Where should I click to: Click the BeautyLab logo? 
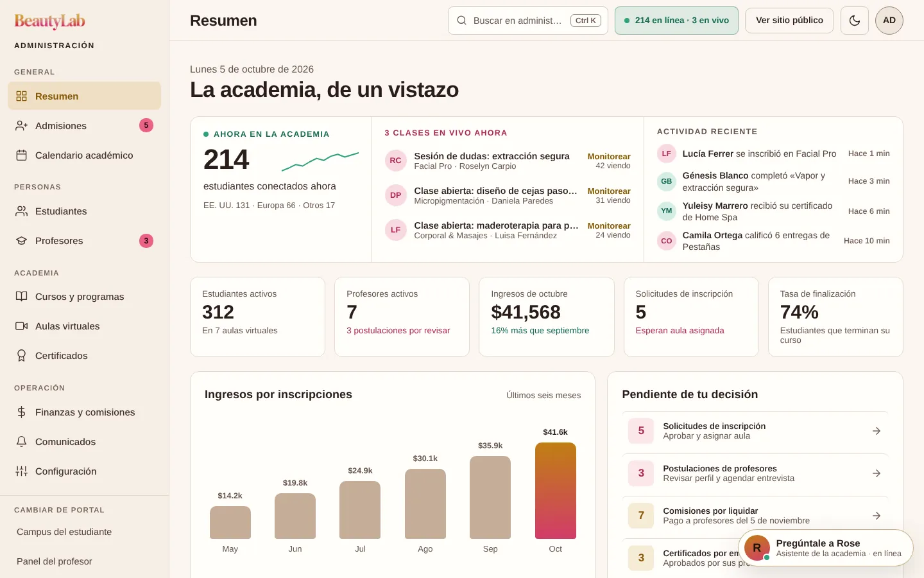[x=49, y=21]
